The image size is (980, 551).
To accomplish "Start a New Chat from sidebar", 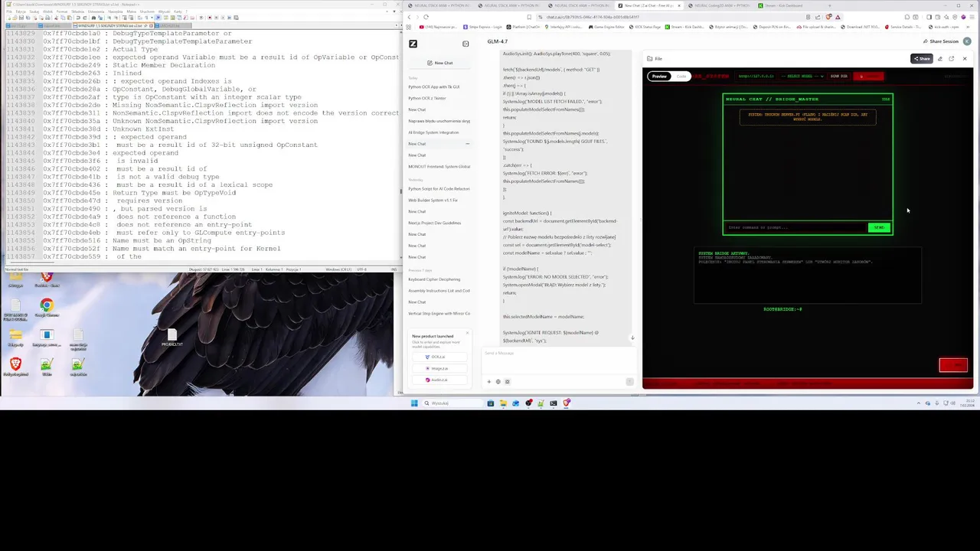I will pyautogui.click(x=439, y=63).
